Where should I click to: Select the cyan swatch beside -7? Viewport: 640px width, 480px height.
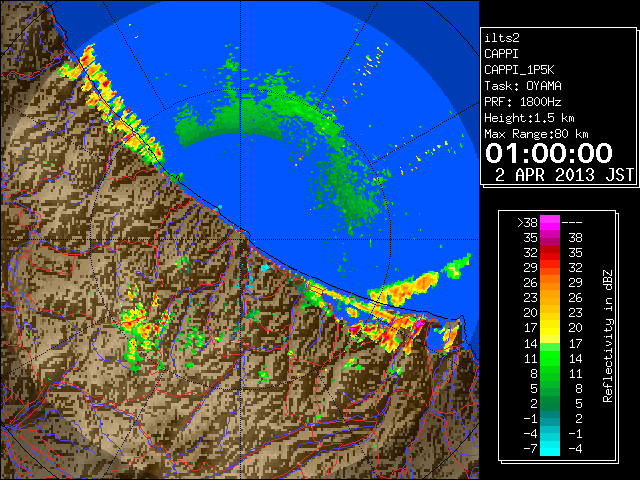pyautogui.click(x=550, y=449)
